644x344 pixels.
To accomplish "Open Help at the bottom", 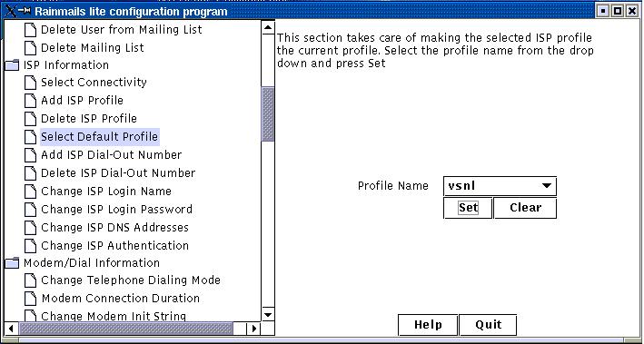I will click(428, 325).
